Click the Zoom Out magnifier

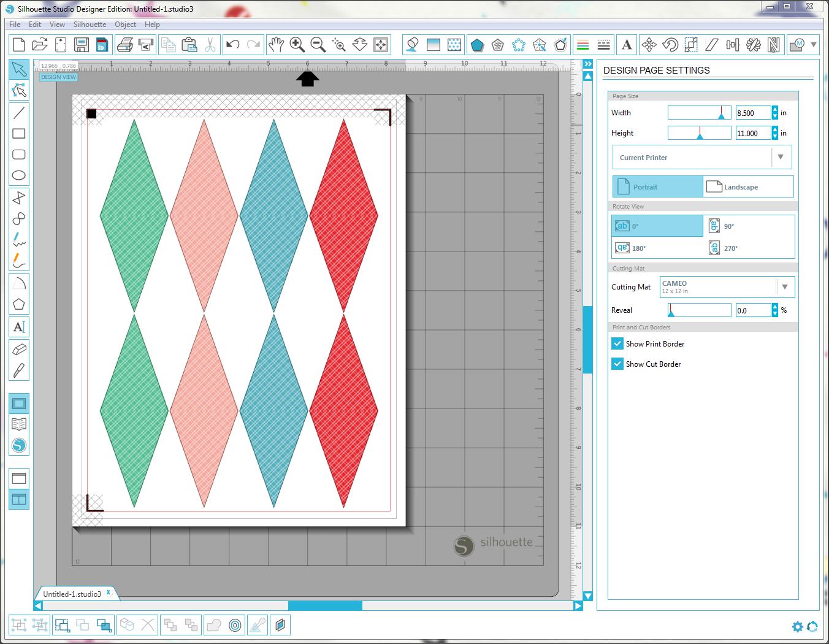[x=318, y=44]
